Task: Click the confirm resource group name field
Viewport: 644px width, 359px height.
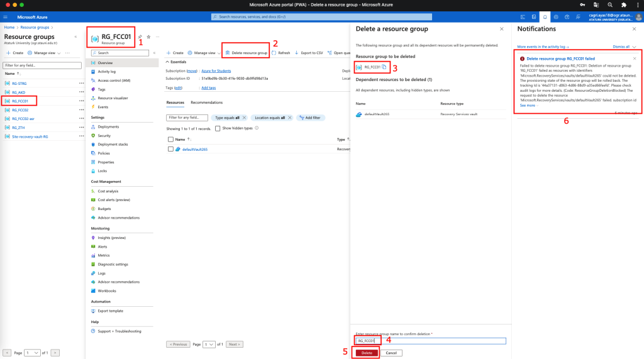Action: click(440, 341)
